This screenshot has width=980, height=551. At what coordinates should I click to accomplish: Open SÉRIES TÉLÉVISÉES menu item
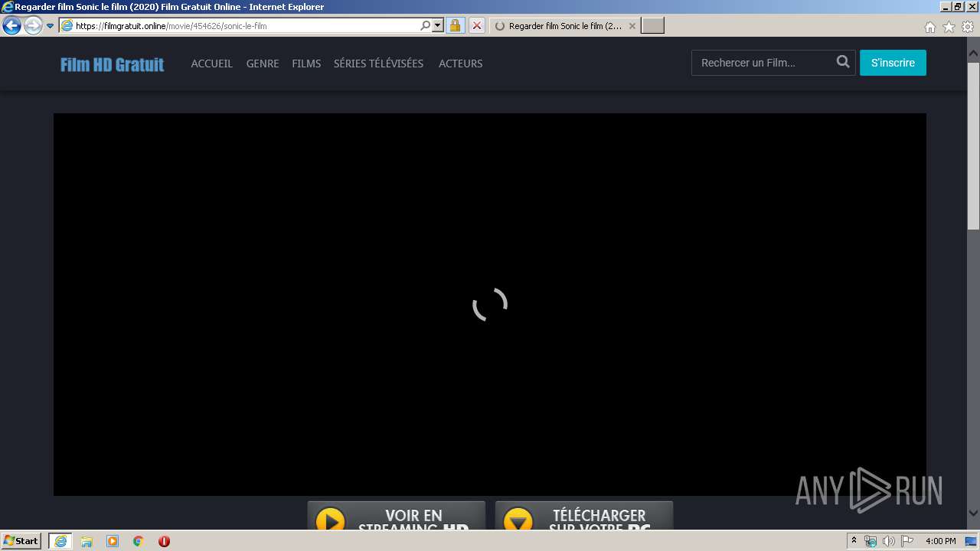[x=378, y=64]
